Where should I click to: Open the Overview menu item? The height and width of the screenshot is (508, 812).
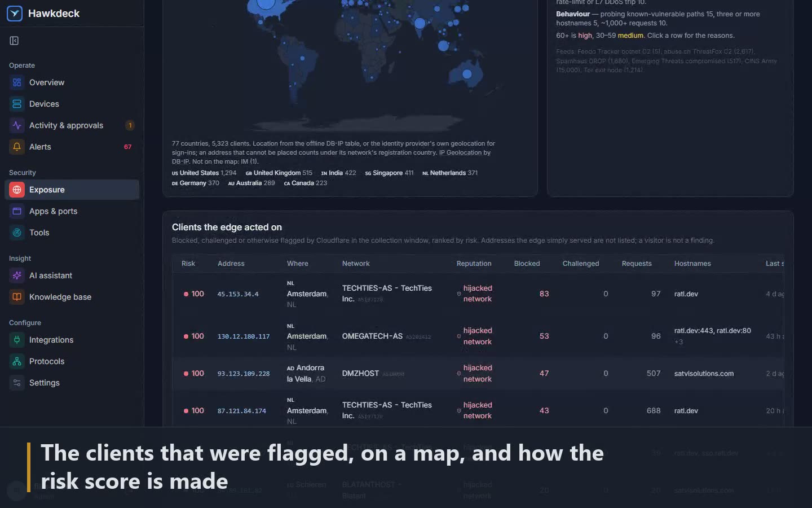[x=72, y=82]
